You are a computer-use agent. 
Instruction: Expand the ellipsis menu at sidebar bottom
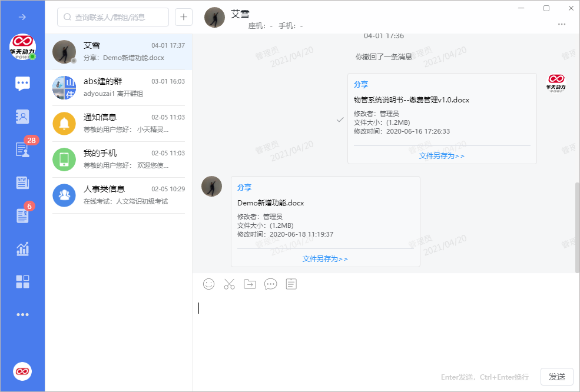(x=22, y=314)
